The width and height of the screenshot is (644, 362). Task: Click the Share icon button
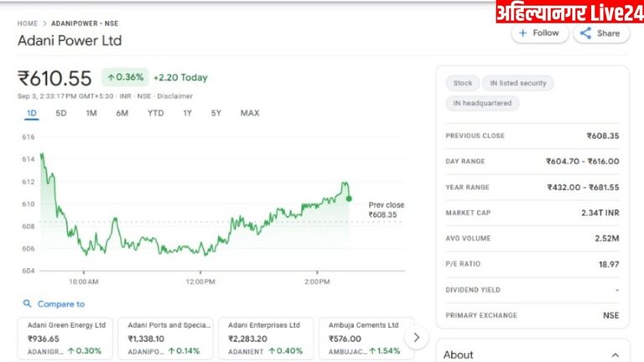[x=585, y=34]
